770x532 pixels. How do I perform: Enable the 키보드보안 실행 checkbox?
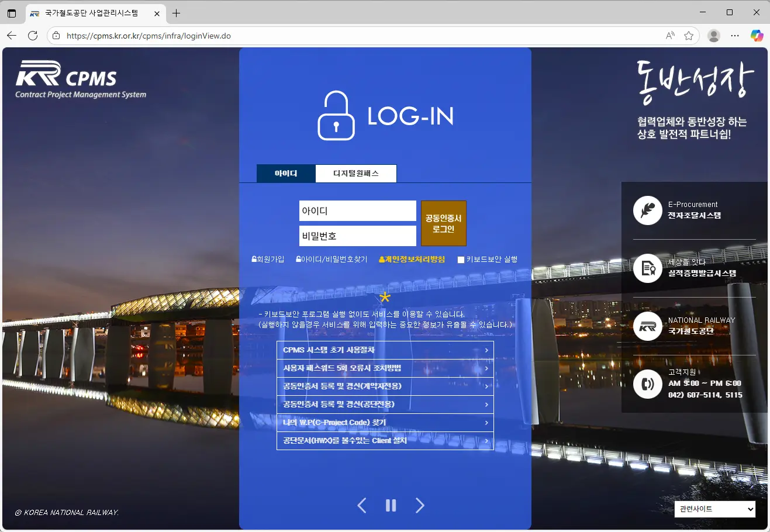click(x=461, y=260)
